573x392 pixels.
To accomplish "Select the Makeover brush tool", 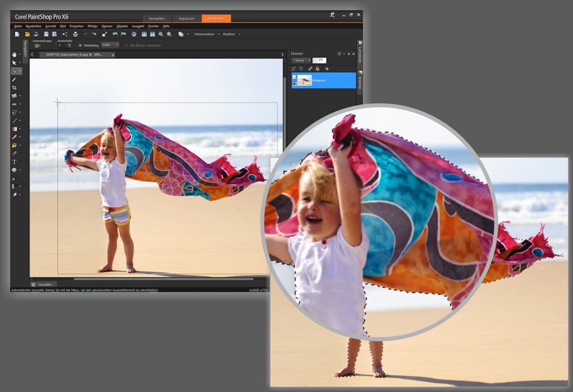I will [14, 112].
